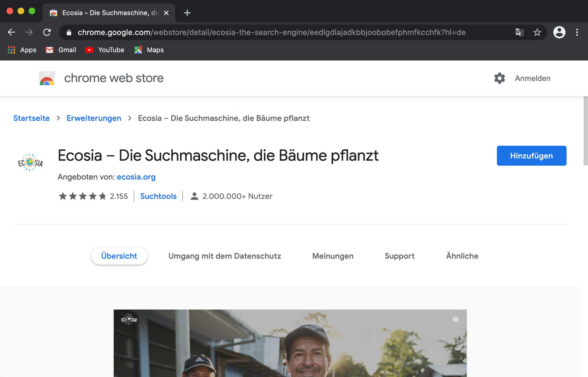The image size is (588, 377).
Task: Open the Meinungen tab
Action: click(x=333, y=256)
